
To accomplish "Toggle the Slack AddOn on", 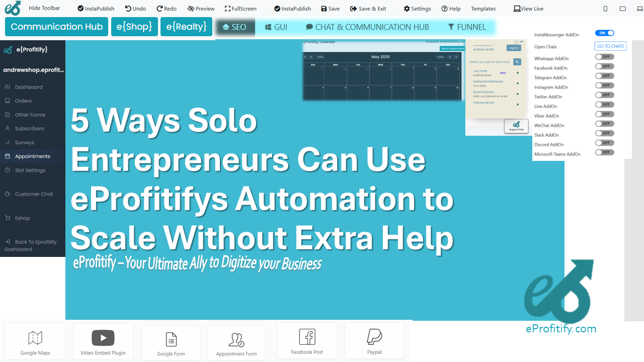I will pyautogui.click(x=604, y=133).
